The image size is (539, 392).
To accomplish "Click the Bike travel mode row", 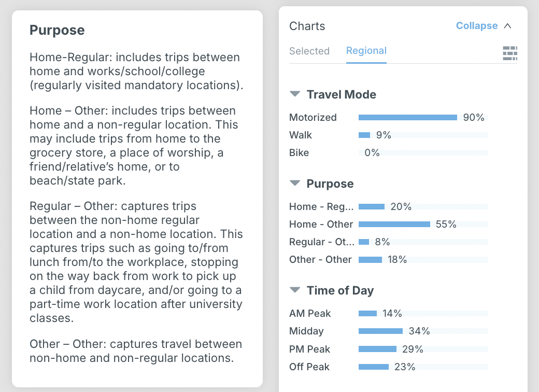I will (x=299, y=153).
